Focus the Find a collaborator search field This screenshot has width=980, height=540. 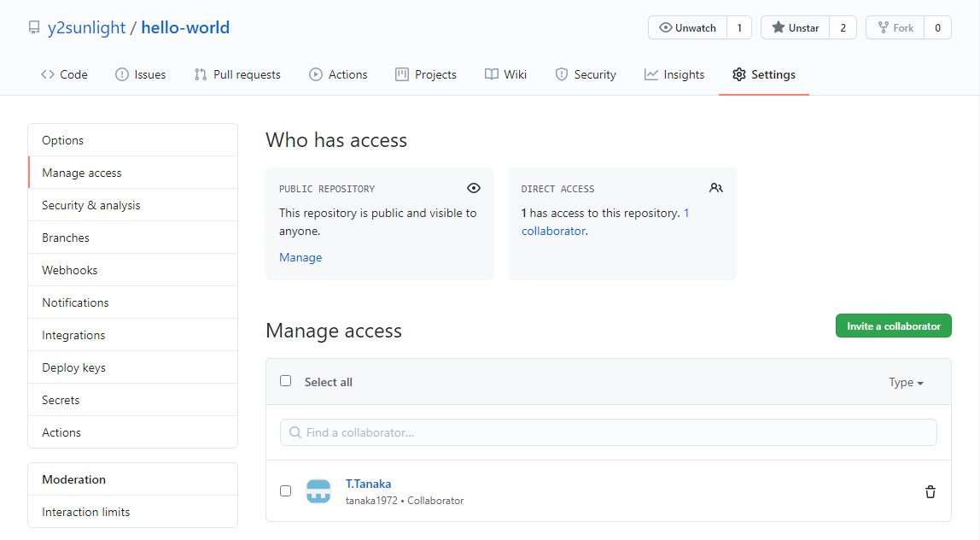608,432
